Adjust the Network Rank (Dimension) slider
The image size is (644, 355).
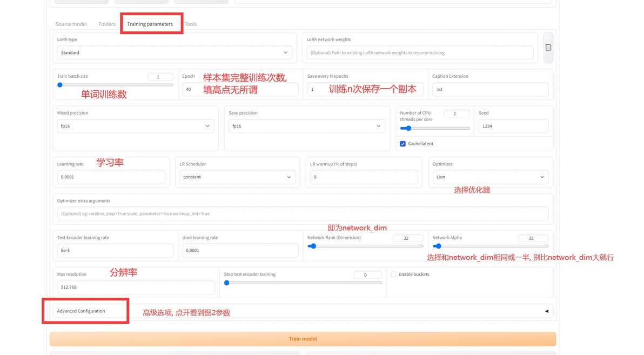[x=365, y=246]
